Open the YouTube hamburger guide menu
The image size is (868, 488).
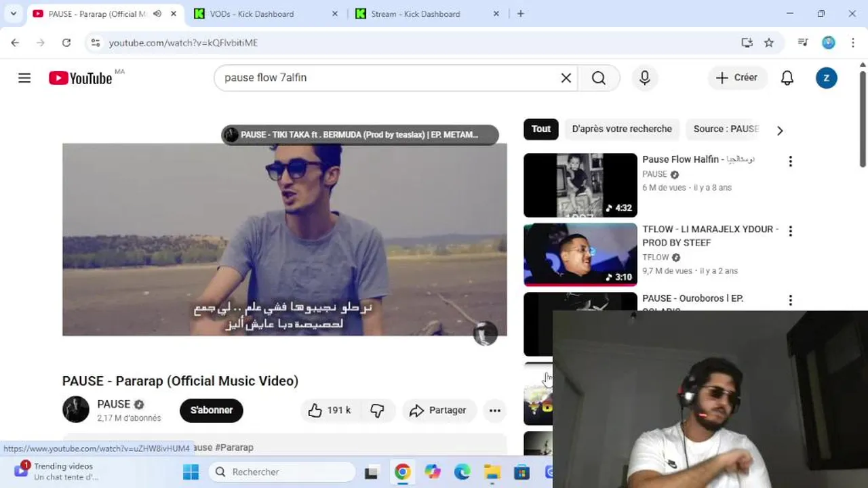click(24, 78)
